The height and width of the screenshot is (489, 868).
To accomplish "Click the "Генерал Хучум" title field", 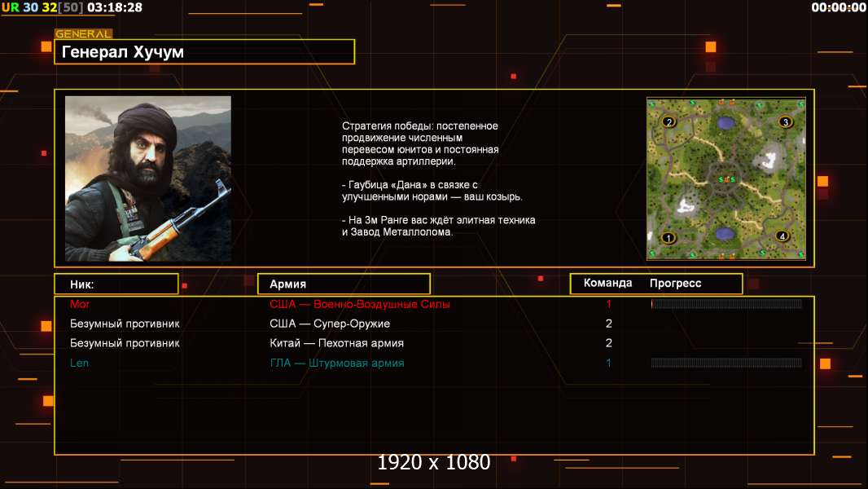I will coord(204,51).
